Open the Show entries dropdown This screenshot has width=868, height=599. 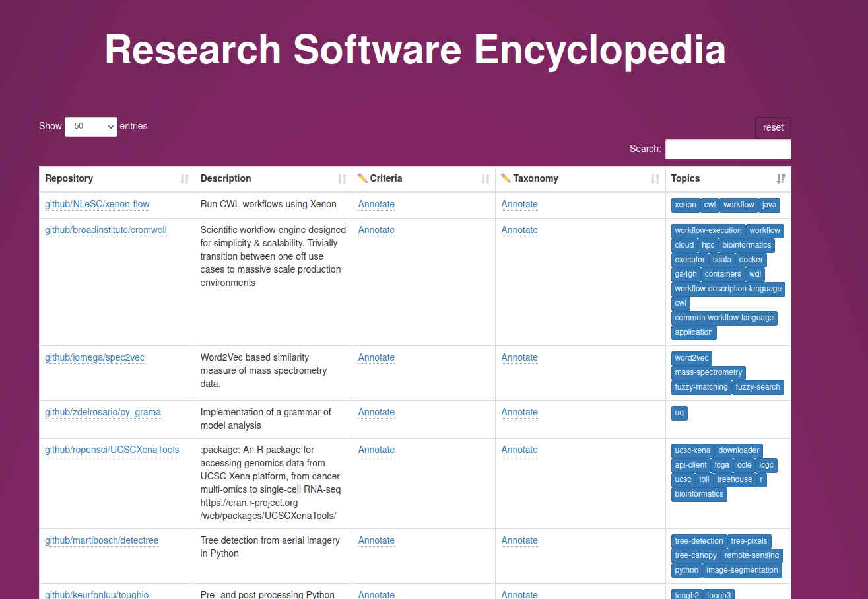[x=91, y=126]
